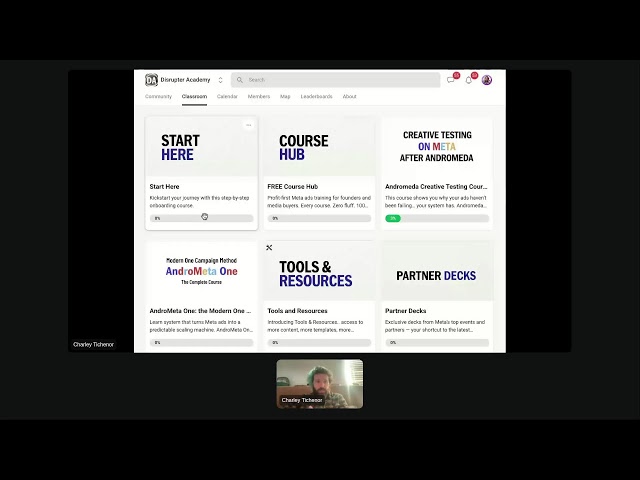Open the TOOLS & RESOURCES thumbnail

click(319, 271)
